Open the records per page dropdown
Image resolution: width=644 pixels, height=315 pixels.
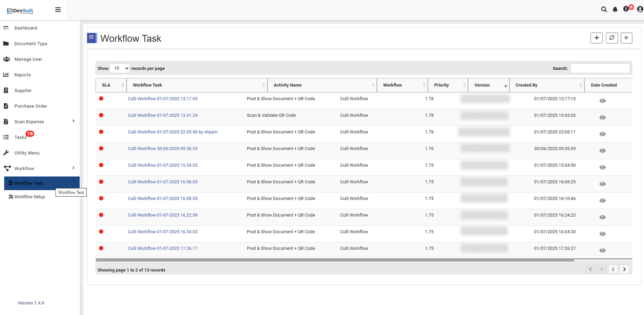pyautogui.click(x=119, y=68)
